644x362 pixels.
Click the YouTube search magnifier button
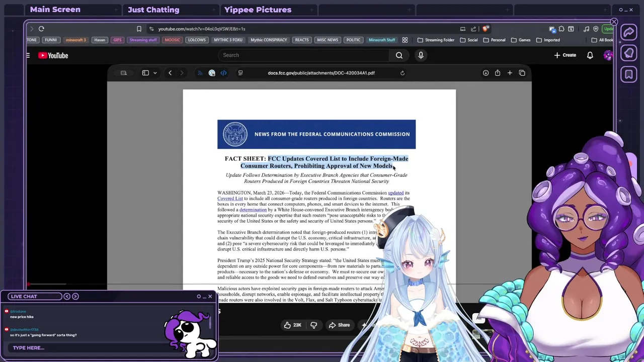point(399,55)
